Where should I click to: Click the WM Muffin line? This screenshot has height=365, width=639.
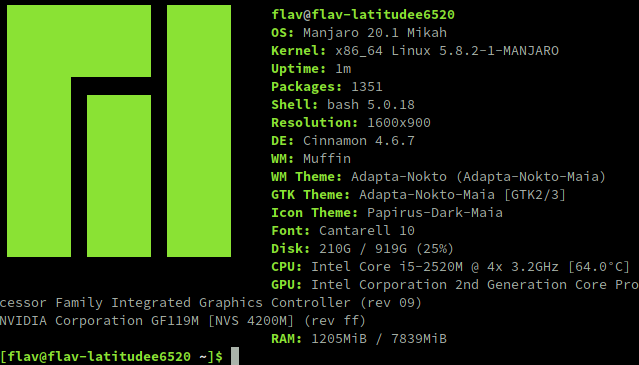click(311, 158)
